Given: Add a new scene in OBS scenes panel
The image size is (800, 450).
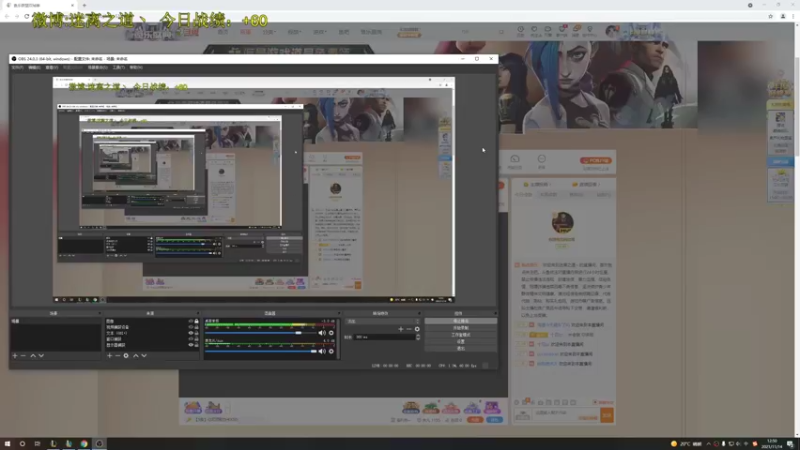Looking at the screenshot, I should point(15,356).
